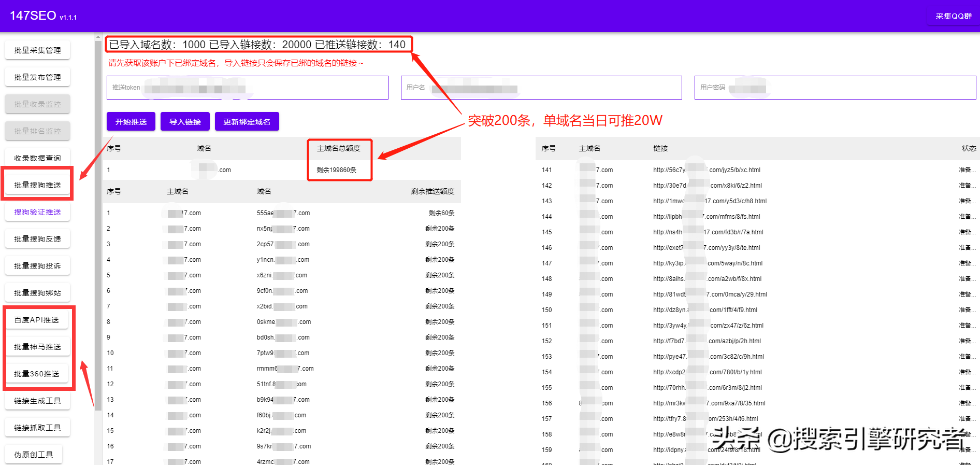Open 批量搜狗推送 page

(x=37, y=185)
